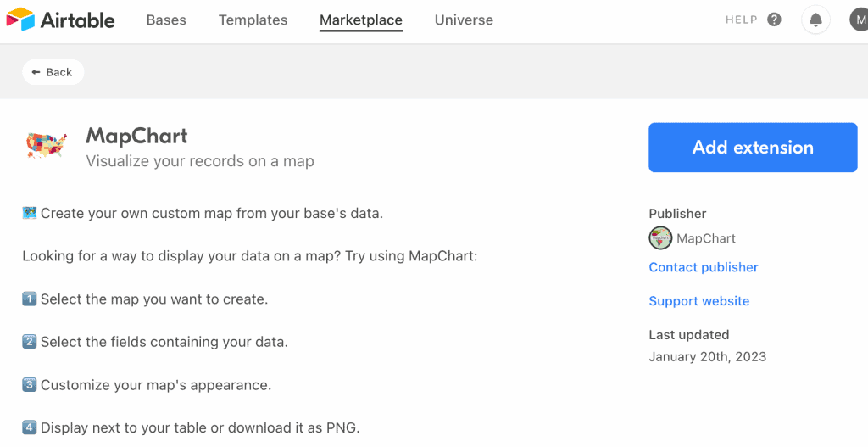Image resolution: width=868 pixels, height=447 pixels.
Task: Click the number two step emoji
Action: tap(30, 342)
